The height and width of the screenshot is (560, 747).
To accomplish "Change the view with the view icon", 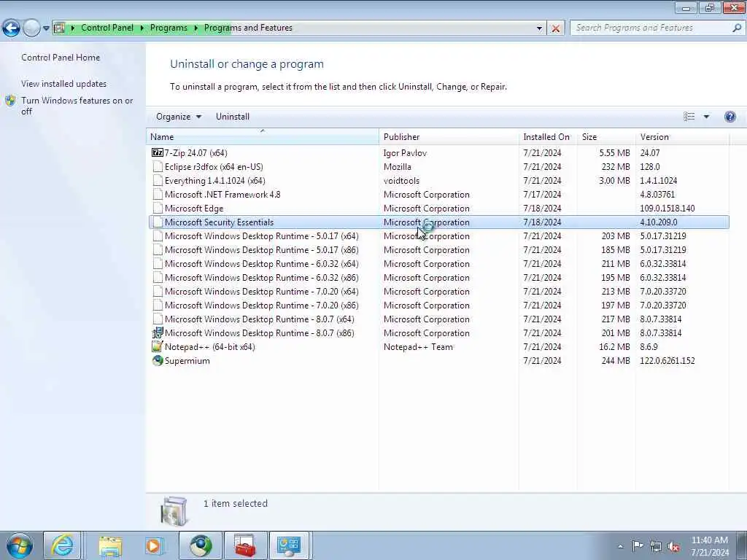I will click(689, 117).
